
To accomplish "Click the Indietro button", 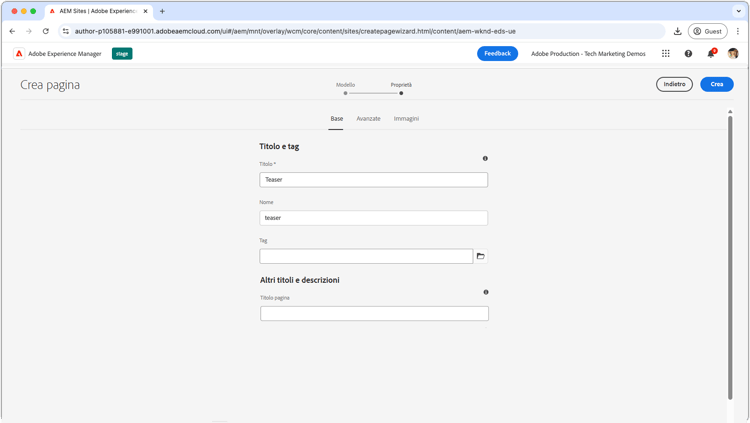I will tap(674, 84).
